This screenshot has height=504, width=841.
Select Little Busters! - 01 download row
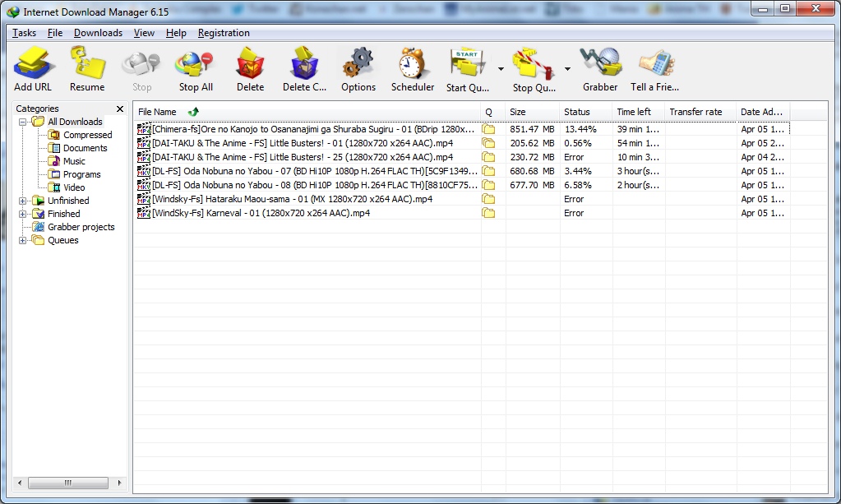462,143
